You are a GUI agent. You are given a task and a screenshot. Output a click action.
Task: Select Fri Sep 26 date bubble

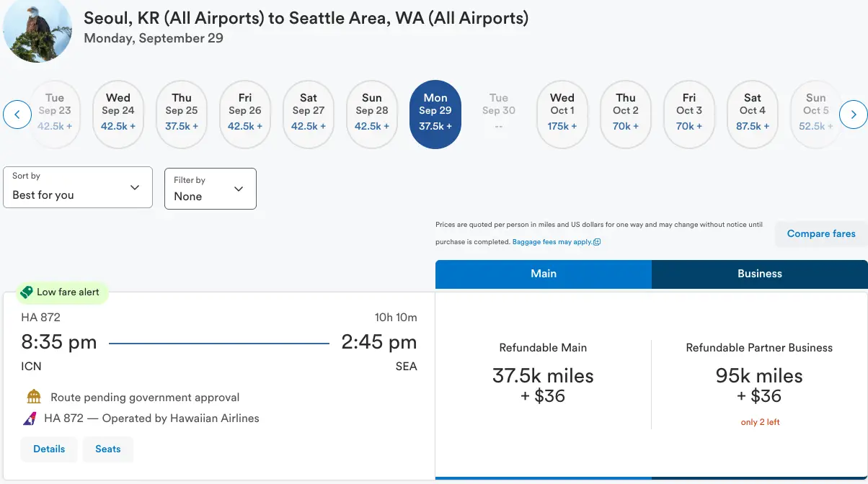point(245,115)
